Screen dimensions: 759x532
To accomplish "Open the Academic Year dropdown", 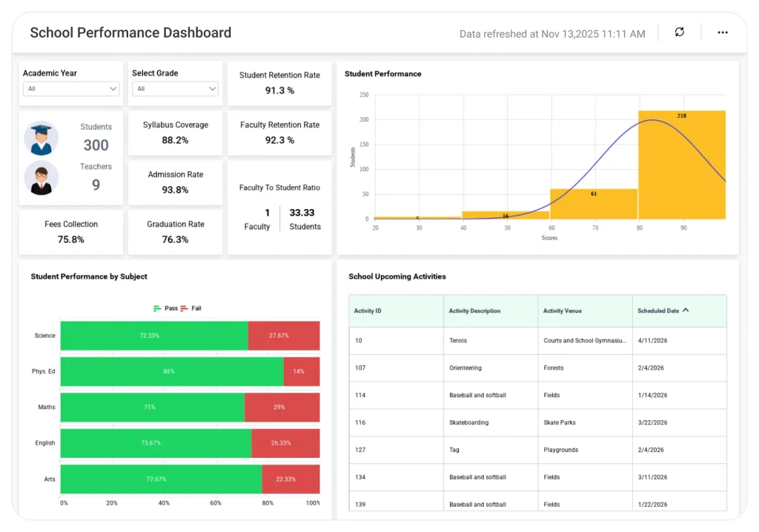I will tap(70, 89).
